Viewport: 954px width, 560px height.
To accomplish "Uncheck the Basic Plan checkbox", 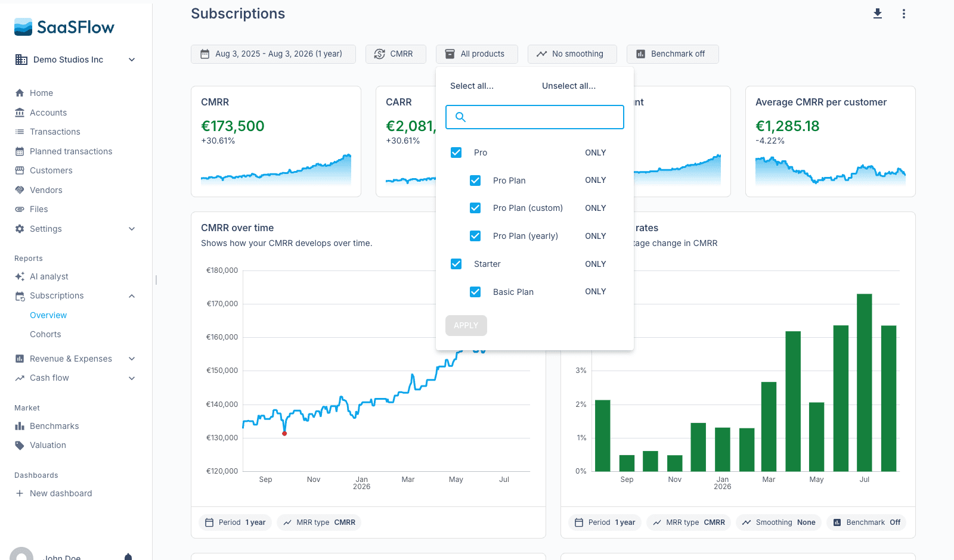I will coord(475,292).
